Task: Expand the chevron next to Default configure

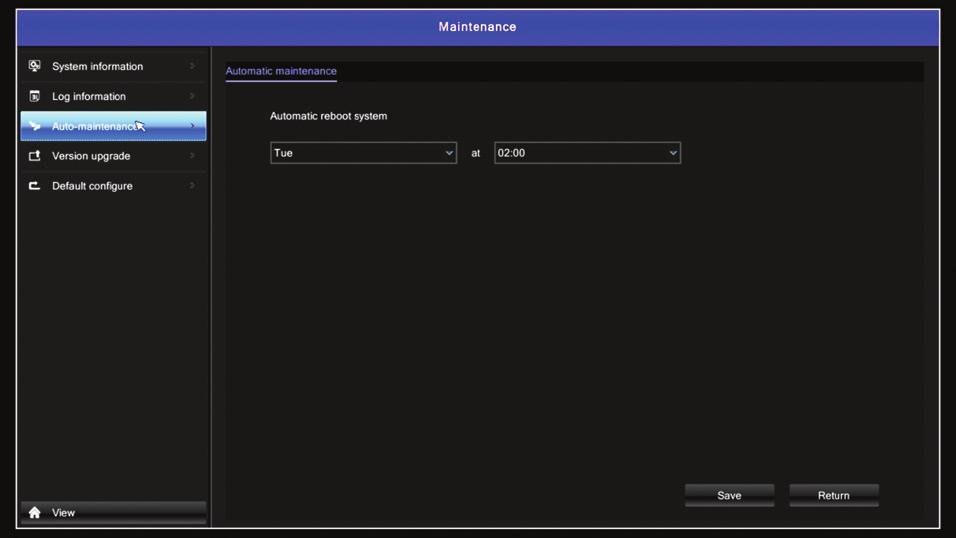Action: point(192,185)
